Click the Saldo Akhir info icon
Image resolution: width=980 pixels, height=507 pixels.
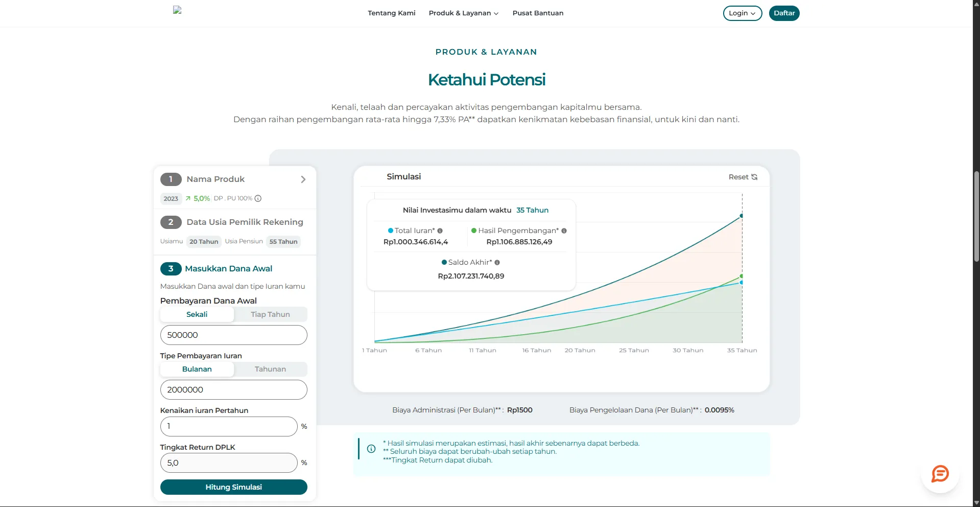(x=497, y=263)
